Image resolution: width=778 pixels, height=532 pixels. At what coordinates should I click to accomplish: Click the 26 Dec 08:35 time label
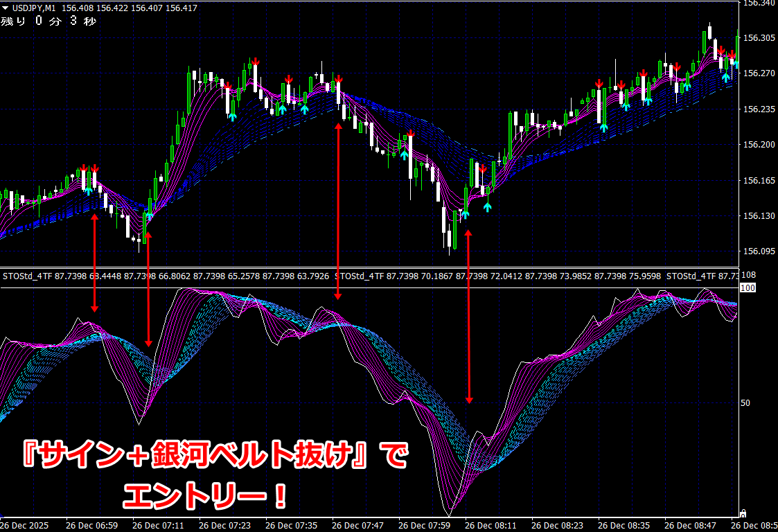tap(624, 525)
